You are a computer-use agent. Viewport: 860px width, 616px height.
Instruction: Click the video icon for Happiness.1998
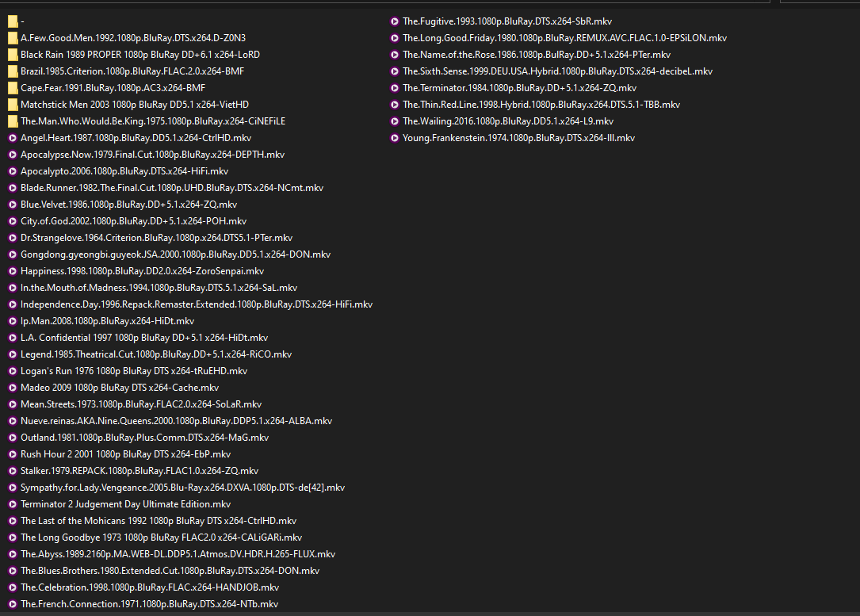(x=13, y=271)
